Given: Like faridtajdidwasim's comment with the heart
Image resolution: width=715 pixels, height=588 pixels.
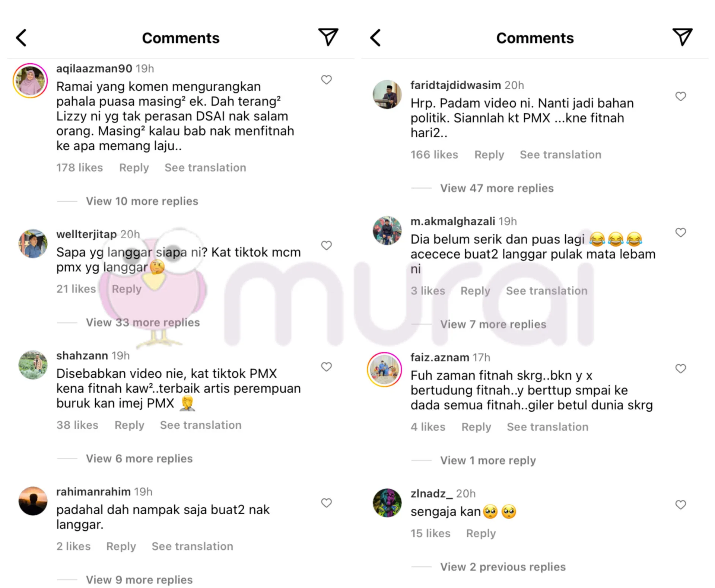Looking at the screenshot, I should (x=681, y=96).
